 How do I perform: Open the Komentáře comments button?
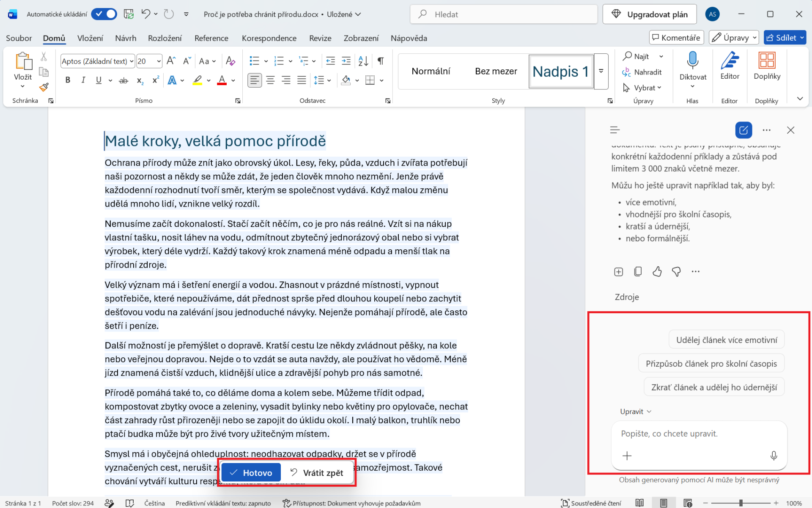(x=676, y=38)
